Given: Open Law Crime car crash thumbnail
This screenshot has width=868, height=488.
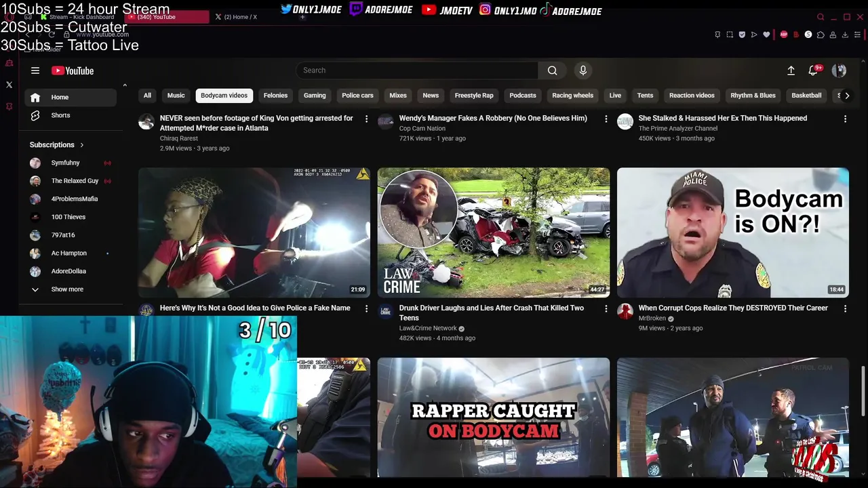Looking at the screenshot, I should tap(494, 232).
